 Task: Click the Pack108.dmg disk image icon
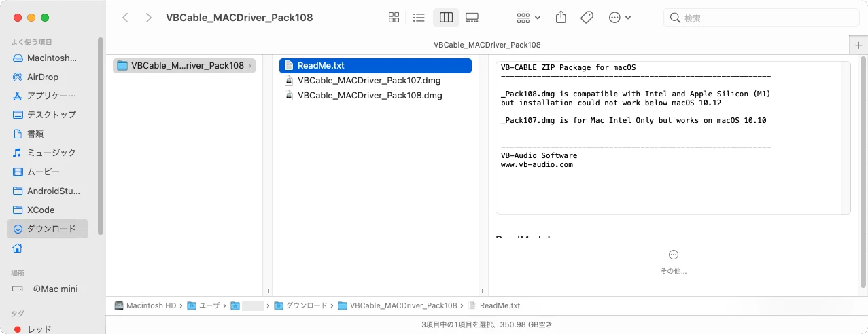point(289,95)
